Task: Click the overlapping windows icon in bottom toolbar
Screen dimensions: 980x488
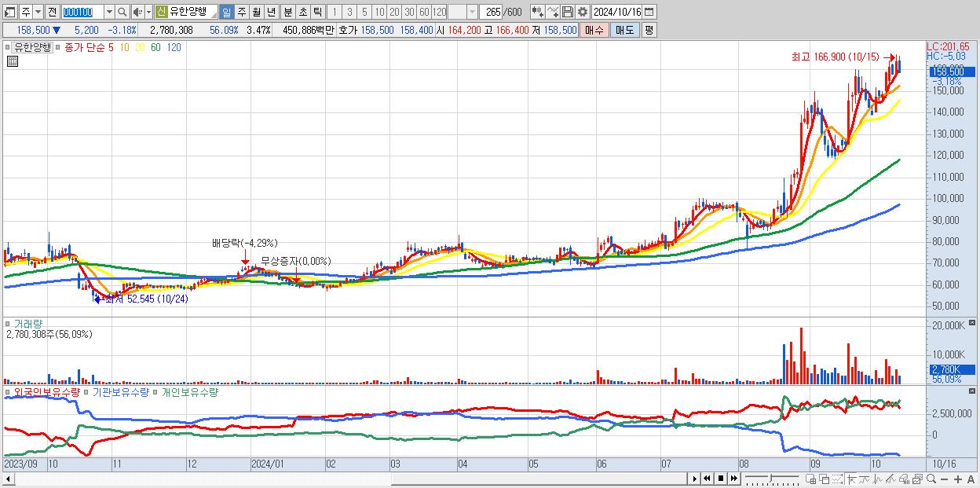Action: tap(825, 479)
